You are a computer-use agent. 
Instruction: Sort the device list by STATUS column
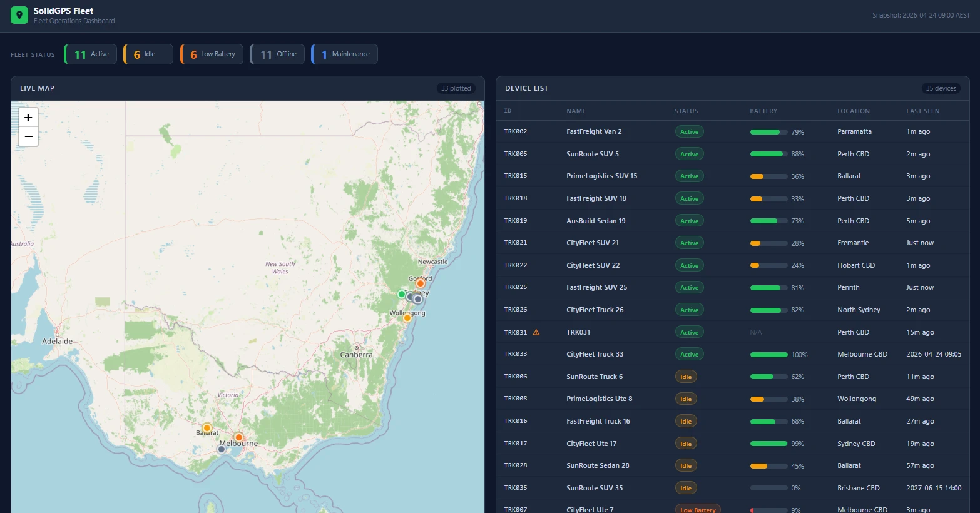coord(687,111)
